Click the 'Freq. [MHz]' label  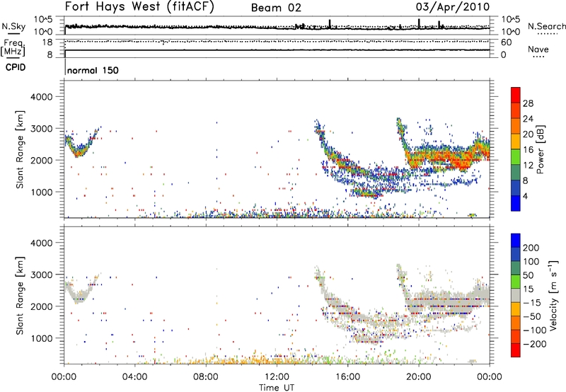coord(13,47)
